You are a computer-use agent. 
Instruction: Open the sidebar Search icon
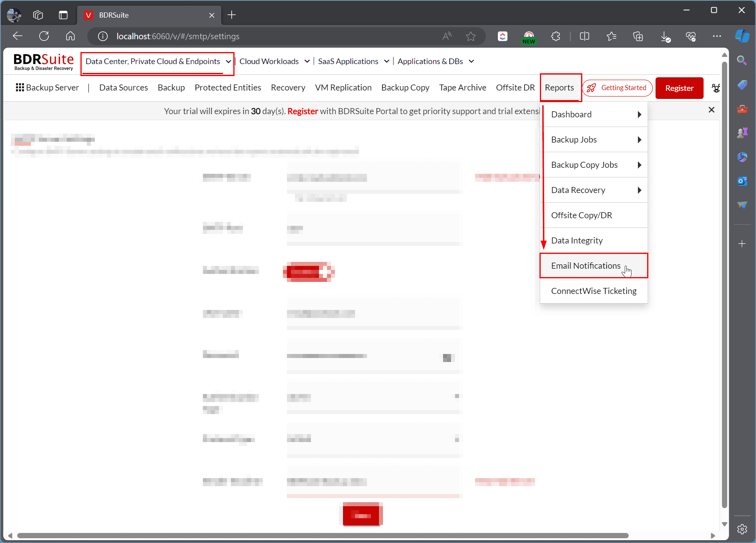point(742,60)
